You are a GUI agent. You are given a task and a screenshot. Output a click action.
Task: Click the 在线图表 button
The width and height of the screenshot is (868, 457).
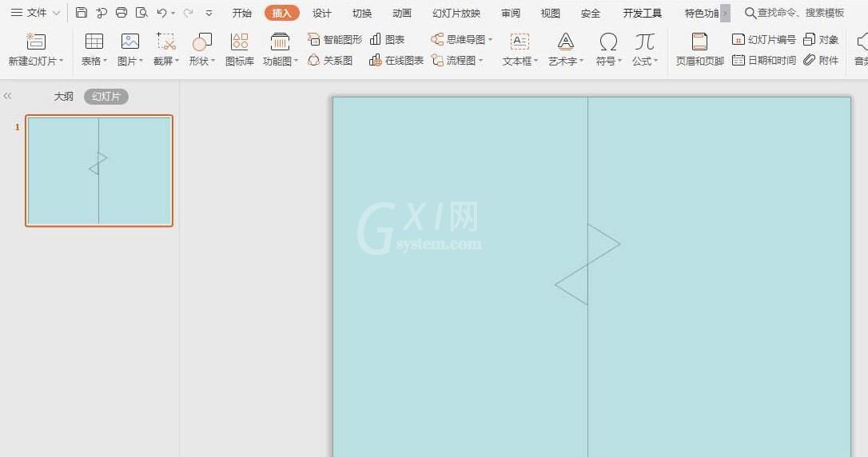pos(396,60)
